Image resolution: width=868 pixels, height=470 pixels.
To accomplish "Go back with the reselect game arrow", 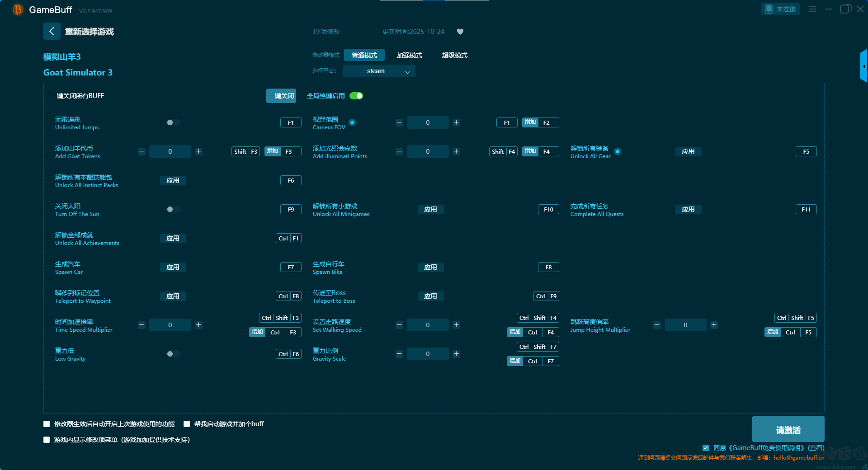I will point(52,31).
